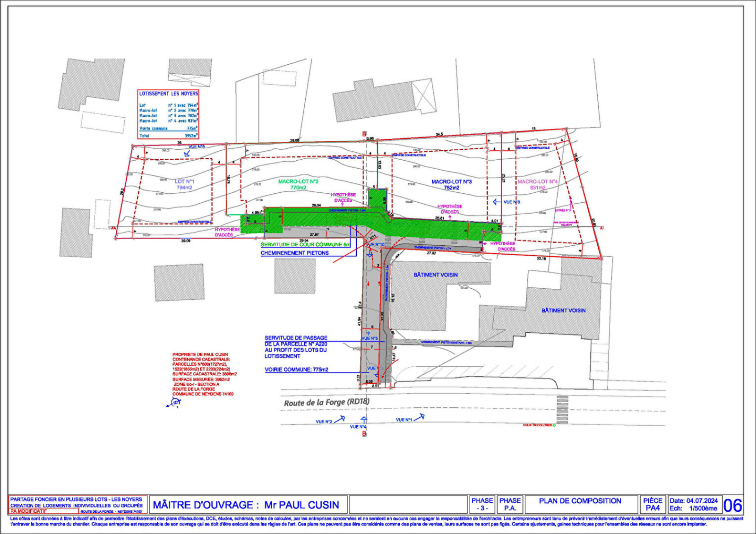756x534 pixels.
Task: Click the north compass arrow symbol
Action: tap(175, 403)
